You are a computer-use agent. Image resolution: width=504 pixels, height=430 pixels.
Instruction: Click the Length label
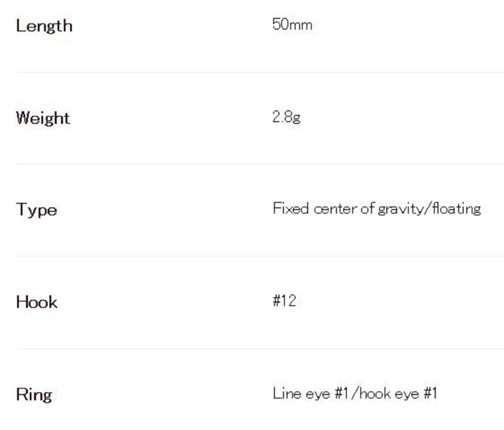44,26
